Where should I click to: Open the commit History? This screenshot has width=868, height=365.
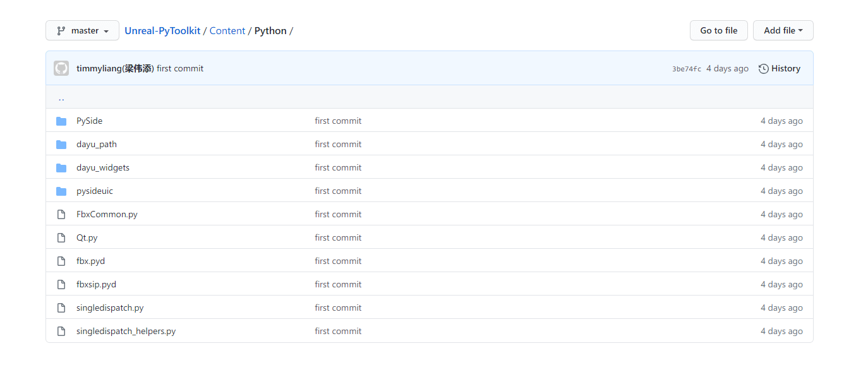(780, 68)
